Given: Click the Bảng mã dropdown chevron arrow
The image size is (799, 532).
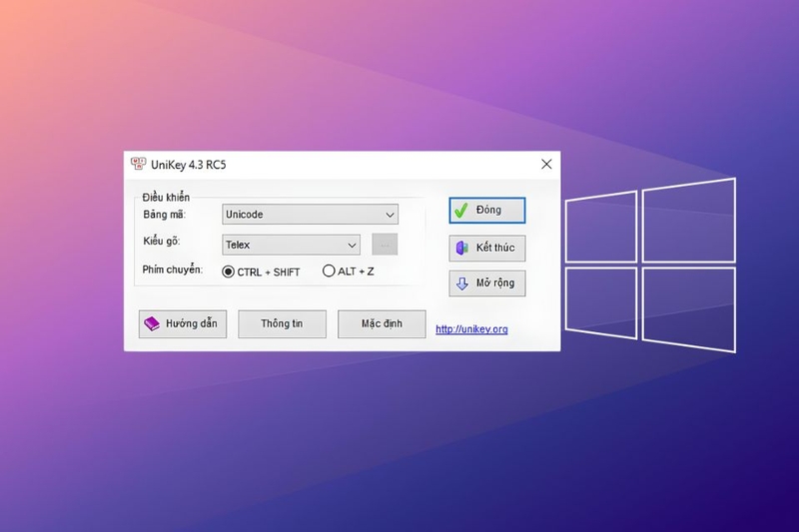Looking at the screenshot, I should coord(390,215).
